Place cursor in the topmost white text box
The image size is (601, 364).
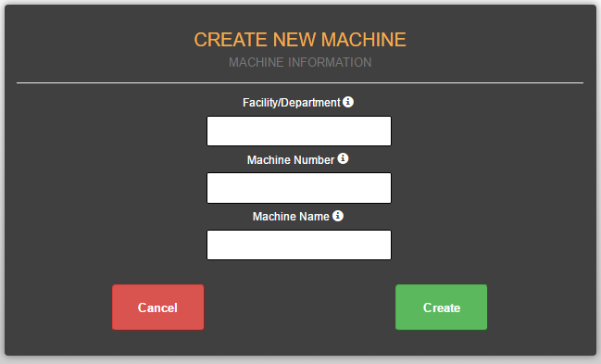pyautogui.click(x=299, y=132)
